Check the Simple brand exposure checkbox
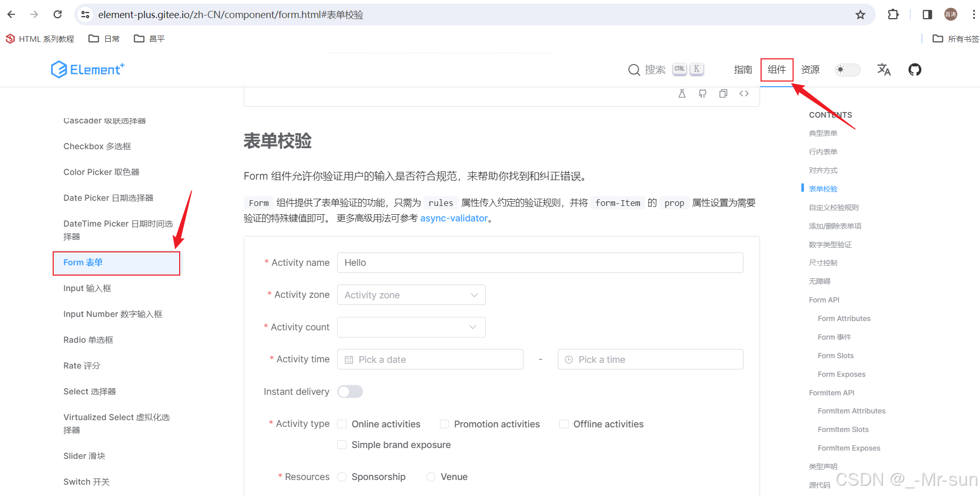Image resolution: width=980 pixels, height=496 pixels. pos(342,444)
